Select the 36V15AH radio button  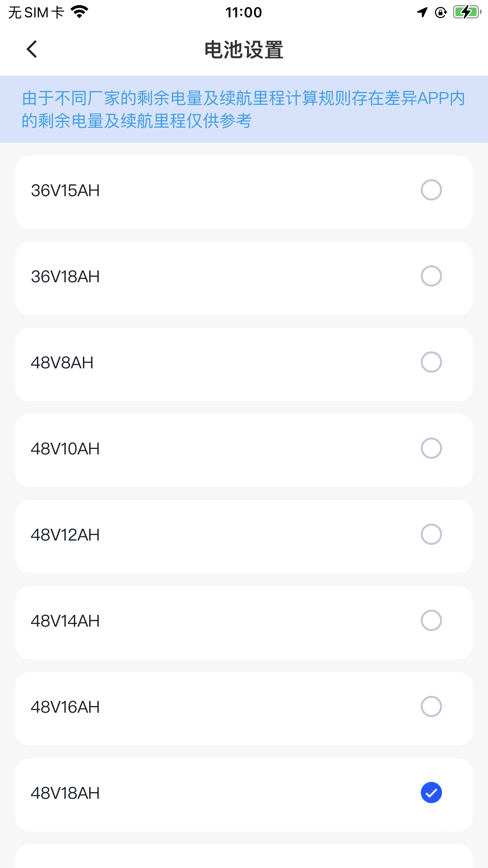click(x=431, y=190)
